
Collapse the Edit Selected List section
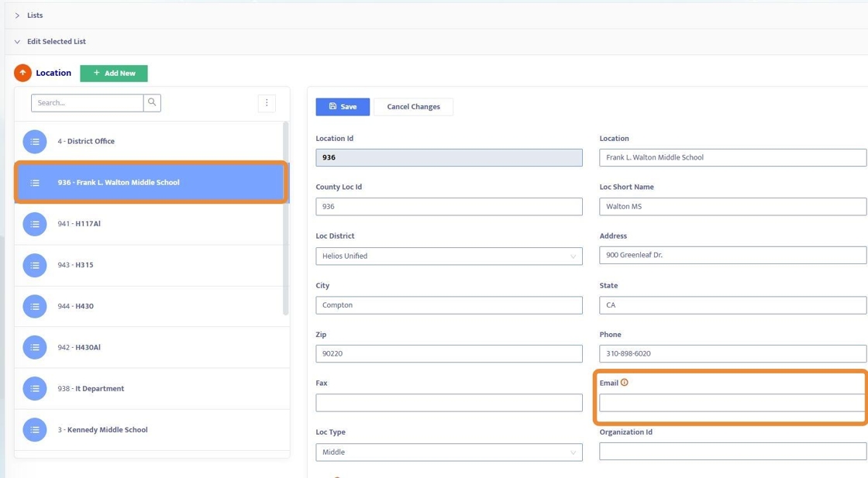click(17, 42)
